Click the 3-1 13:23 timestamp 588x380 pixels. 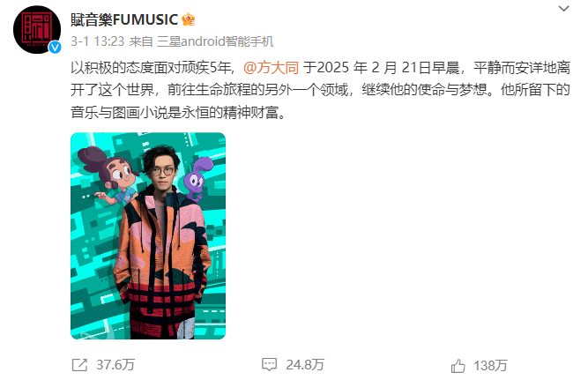point(98,41)
